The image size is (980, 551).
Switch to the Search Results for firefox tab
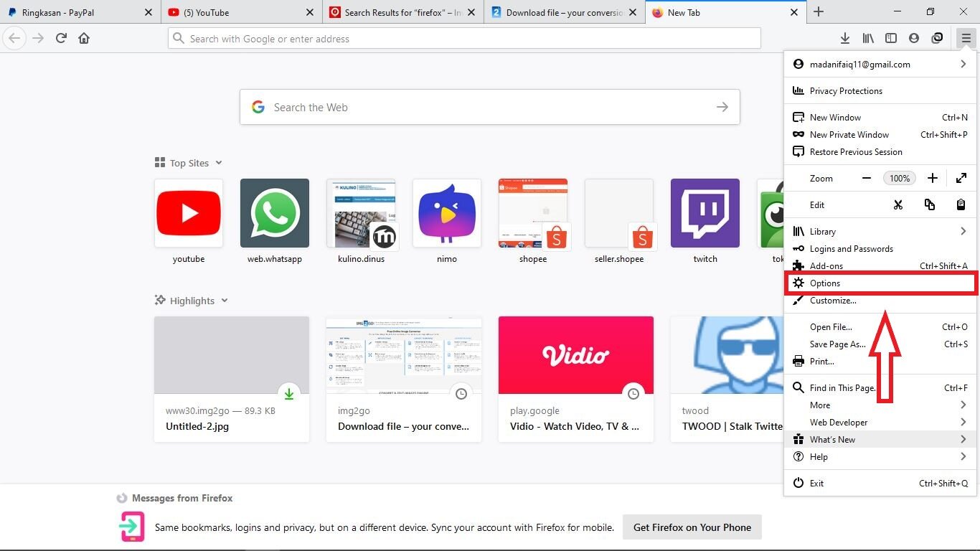(x=402, y=12)
